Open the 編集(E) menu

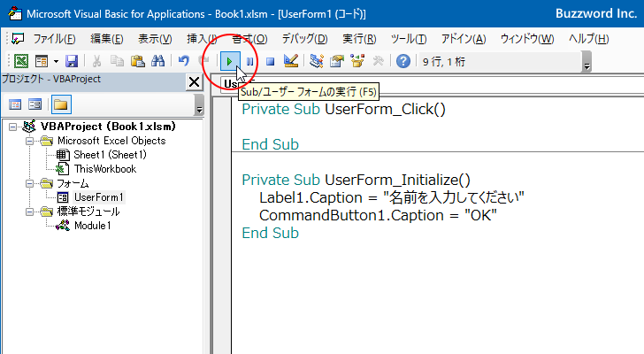click(107, 39)
